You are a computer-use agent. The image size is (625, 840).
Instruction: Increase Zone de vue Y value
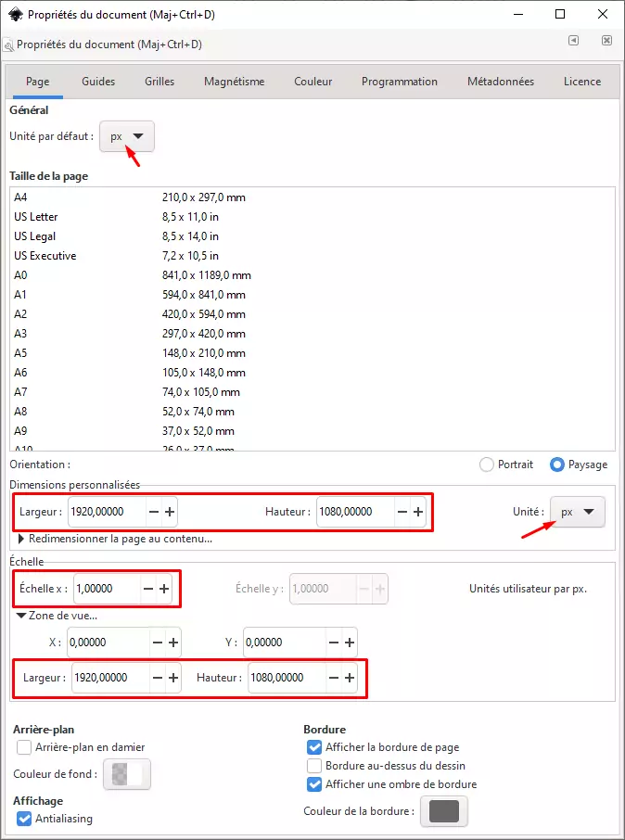coord(349,643)
